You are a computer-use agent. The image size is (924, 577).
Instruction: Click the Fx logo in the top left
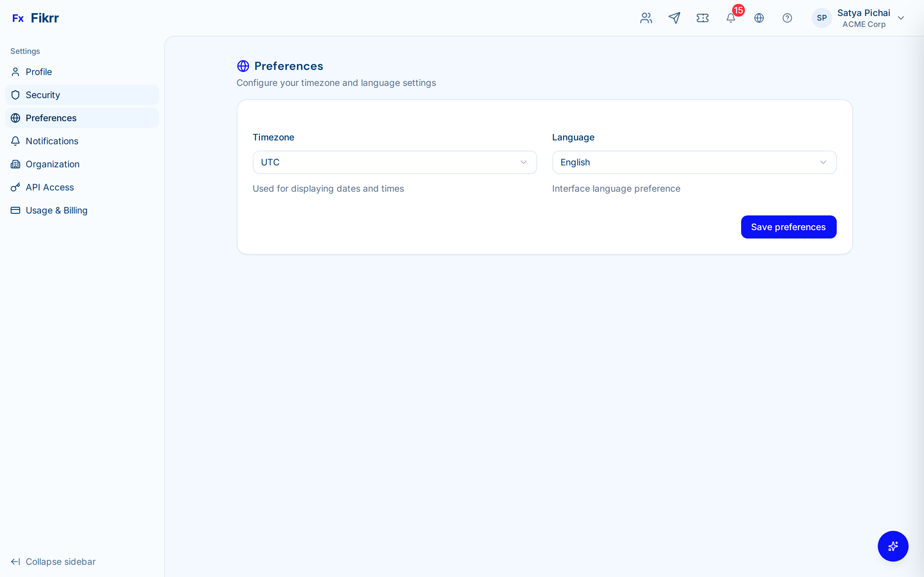(18, 18)
